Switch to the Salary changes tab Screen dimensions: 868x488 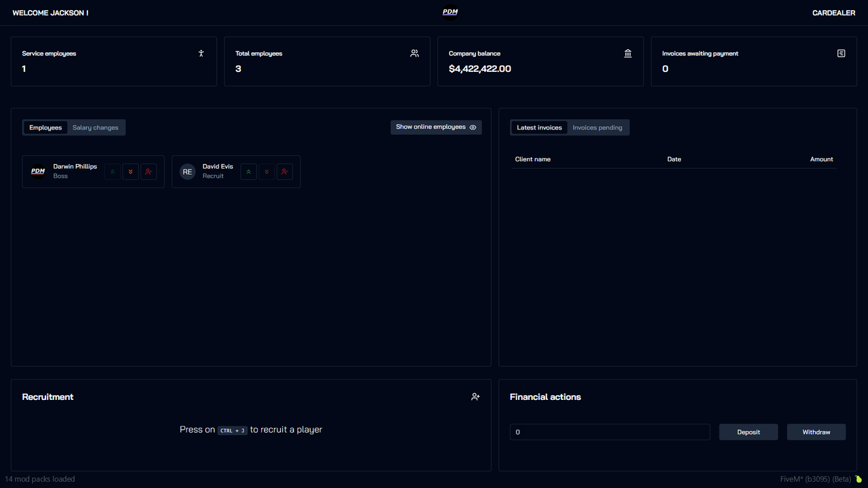coord(96,127)
